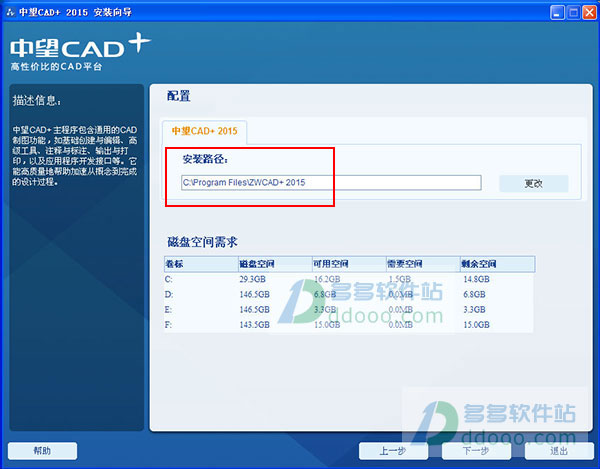Select the 中望CAD+ 2015 tab
This screenshot has width=600, height=469.
click(x=205, y=131)
